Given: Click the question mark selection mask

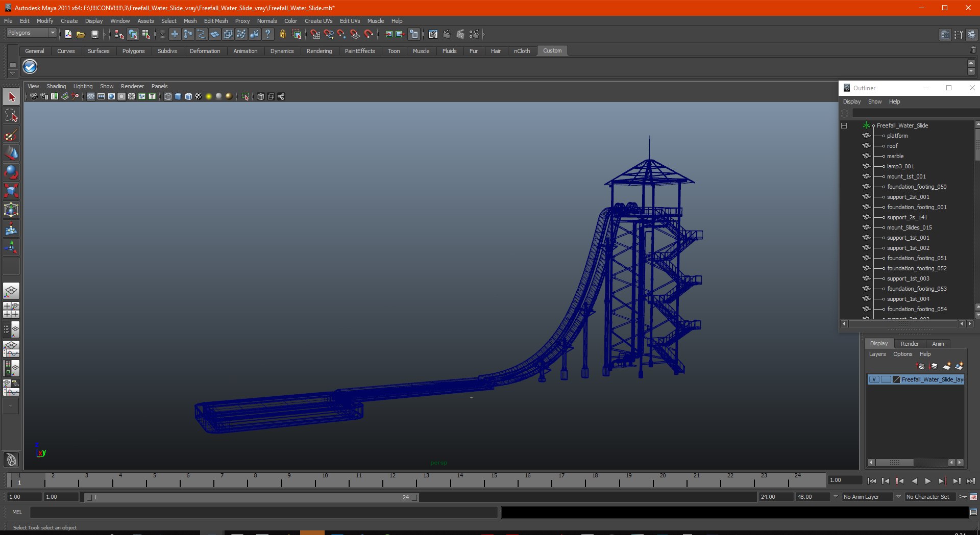Looking at the screenshot, I should [267, 34].
